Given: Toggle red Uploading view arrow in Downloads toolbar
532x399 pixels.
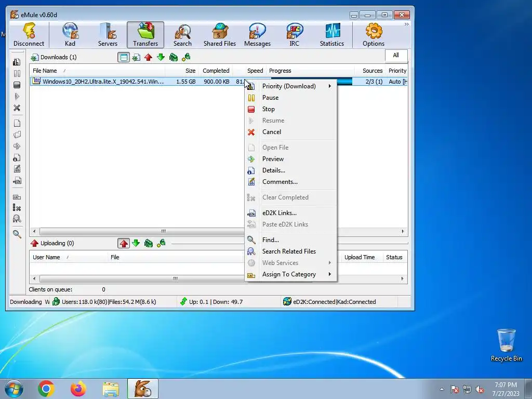Looking at the screenshot, I should coord(148,57).
